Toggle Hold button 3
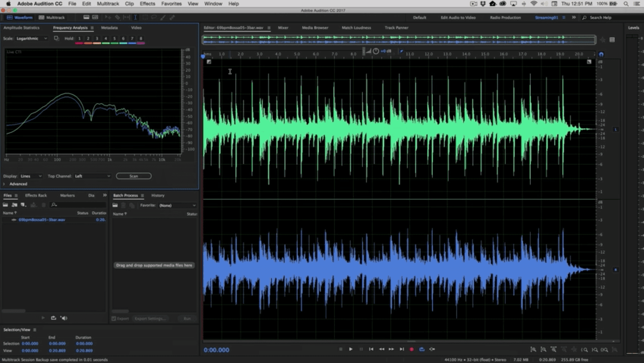The height and width of the screenshot is (363, 644). 97,39
